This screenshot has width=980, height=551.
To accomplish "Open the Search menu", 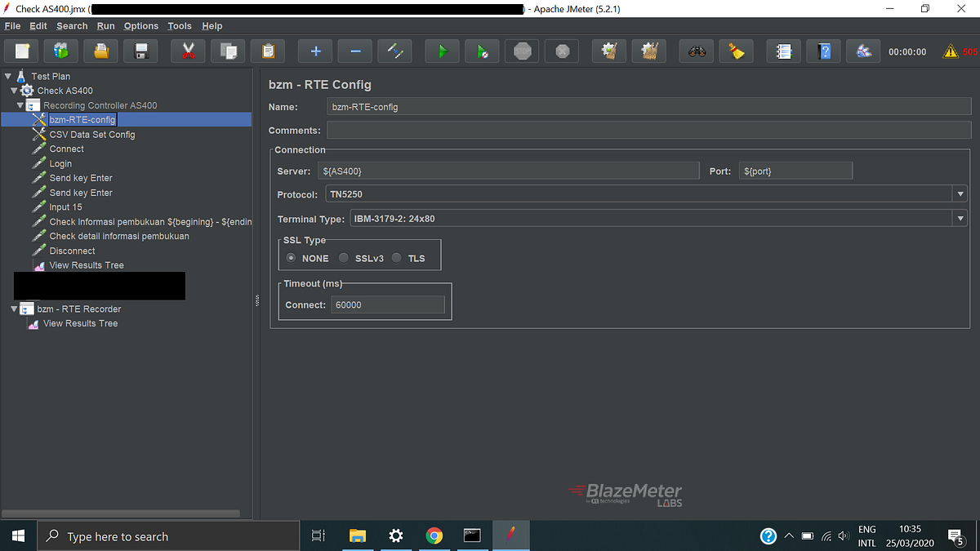I will coord(72,26).
